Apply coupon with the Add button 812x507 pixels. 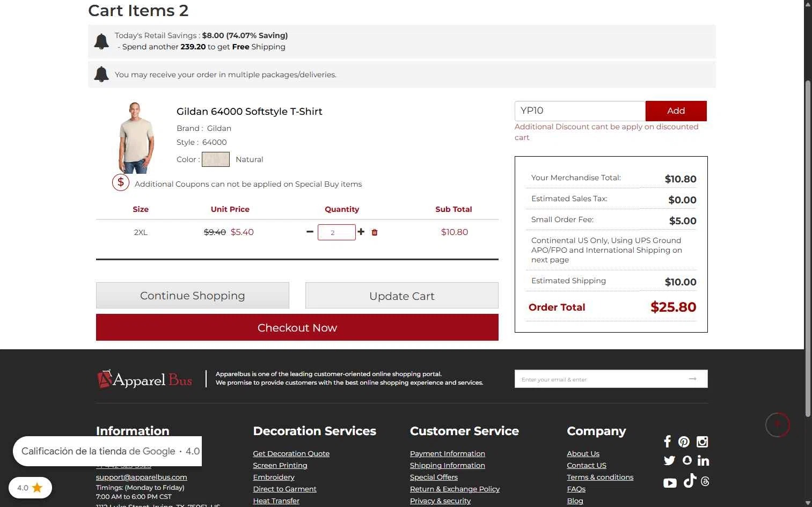pyautogui.click(x=676, y=111)
